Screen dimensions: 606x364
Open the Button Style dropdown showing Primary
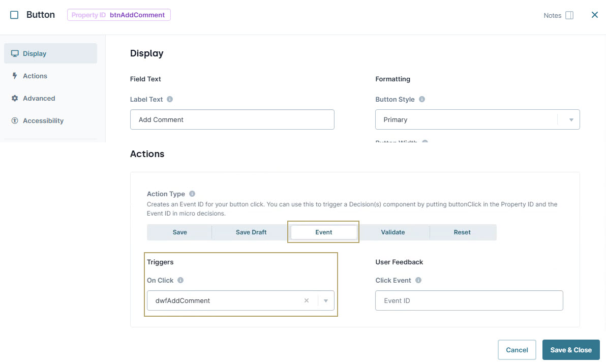(x=571, y=119)
